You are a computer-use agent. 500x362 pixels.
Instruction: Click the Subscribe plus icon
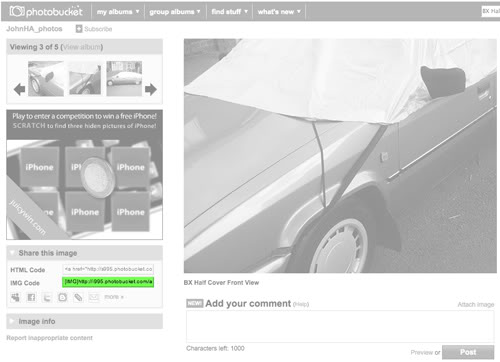79,29
